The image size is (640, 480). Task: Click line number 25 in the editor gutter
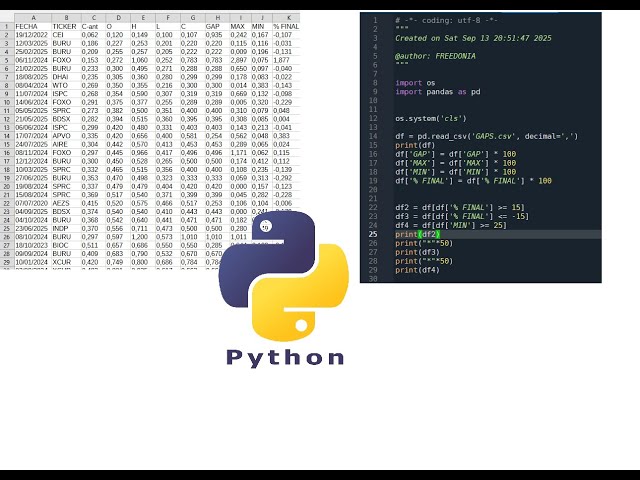tap(373, 234)
